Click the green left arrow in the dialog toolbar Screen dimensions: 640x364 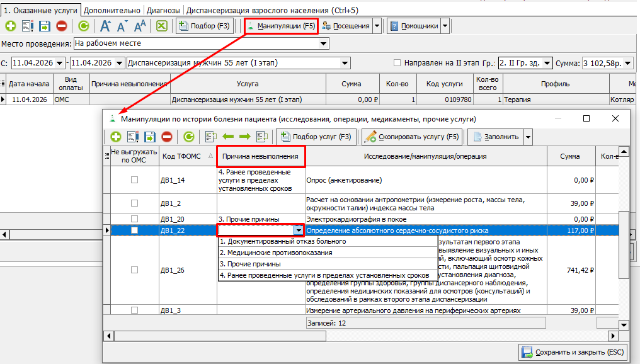227,137
